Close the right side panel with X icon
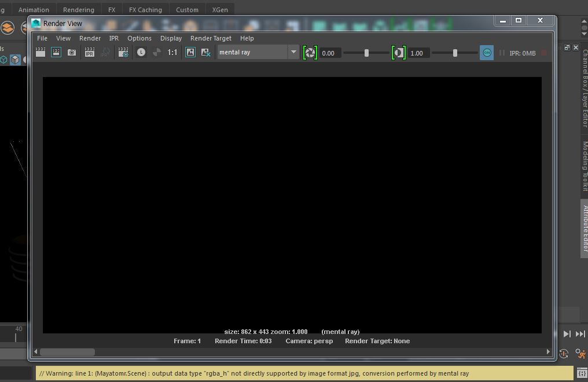588x382 pixels. [x=576, y=47]
